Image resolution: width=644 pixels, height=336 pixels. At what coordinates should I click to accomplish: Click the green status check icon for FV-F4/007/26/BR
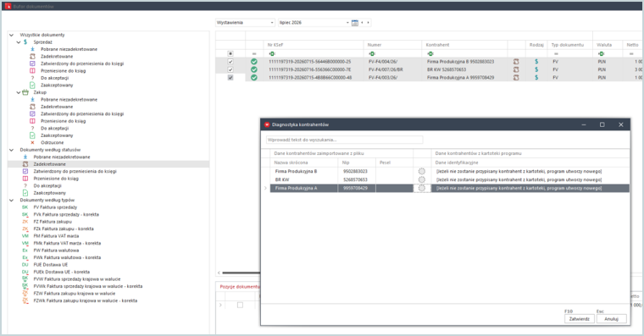pos(254,69)
